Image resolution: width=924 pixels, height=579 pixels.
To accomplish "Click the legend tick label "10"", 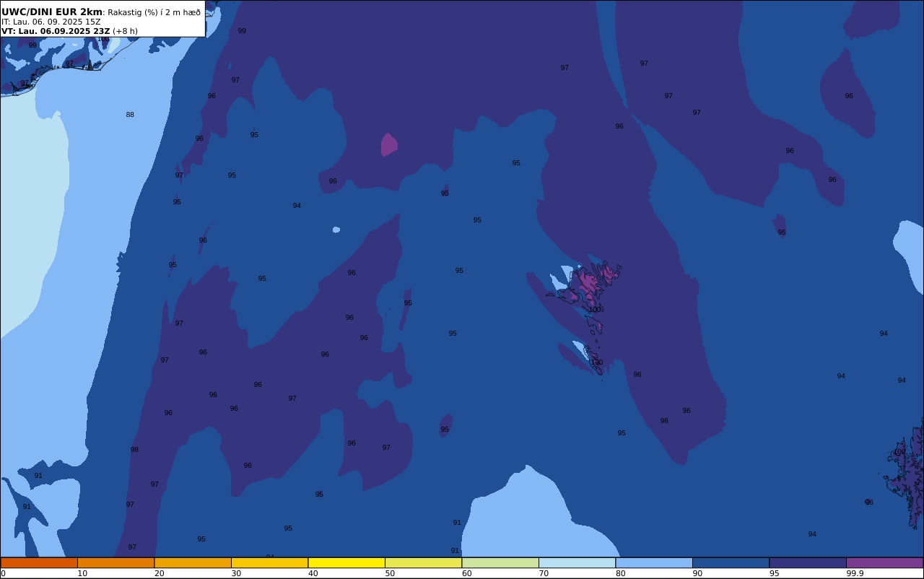I will point(82,573).
